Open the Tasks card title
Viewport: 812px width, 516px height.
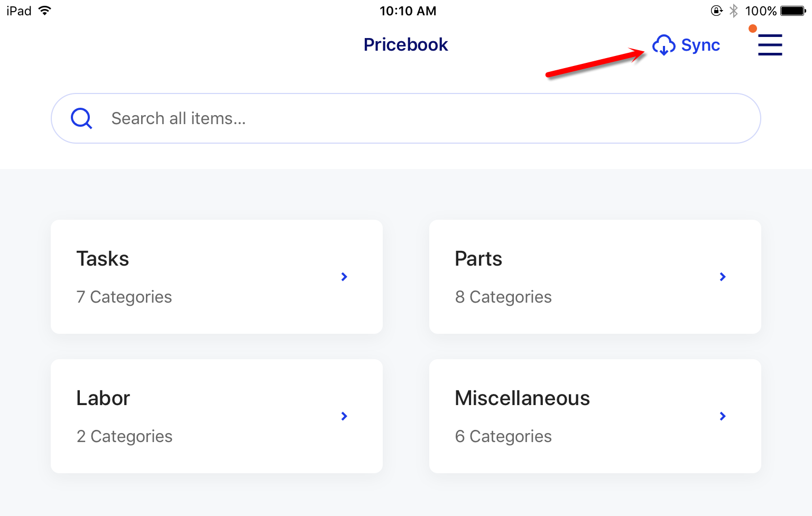click(103, 259)
